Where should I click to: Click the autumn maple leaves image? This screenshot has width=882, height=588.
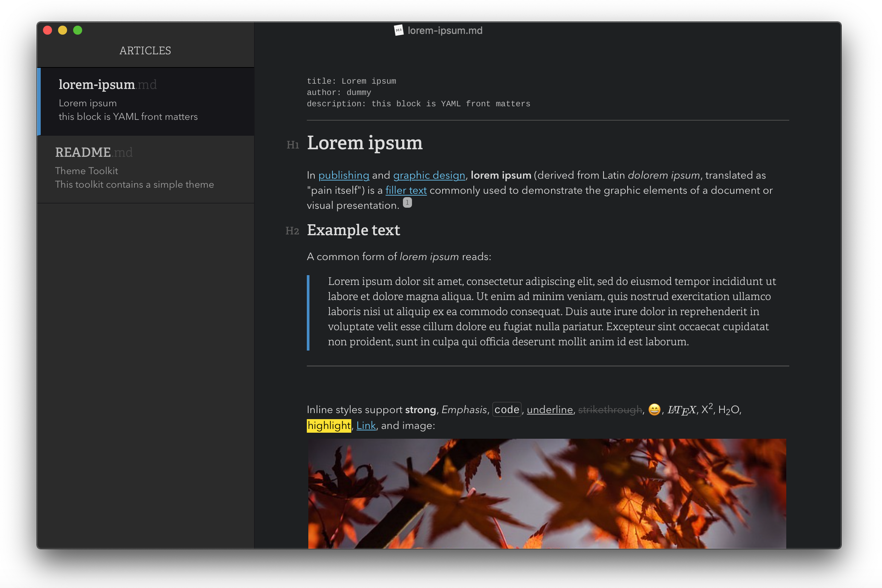pyautogui.click(x=547, y=493)
